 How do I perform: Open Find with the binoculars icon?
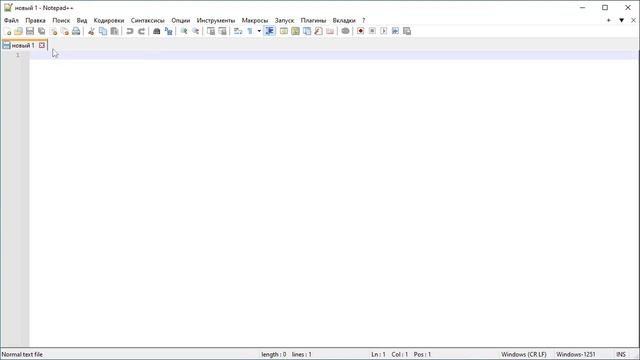157,31
